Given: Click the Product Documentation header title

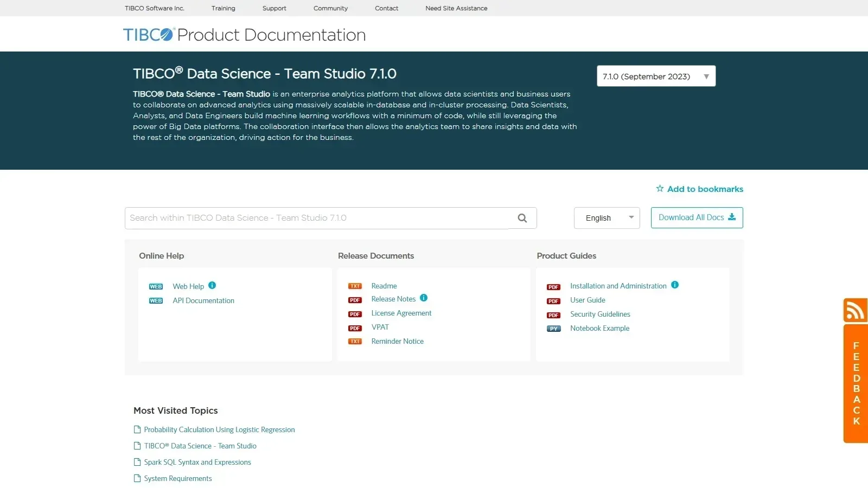Looking at the screenshot, I should point(271,35).
